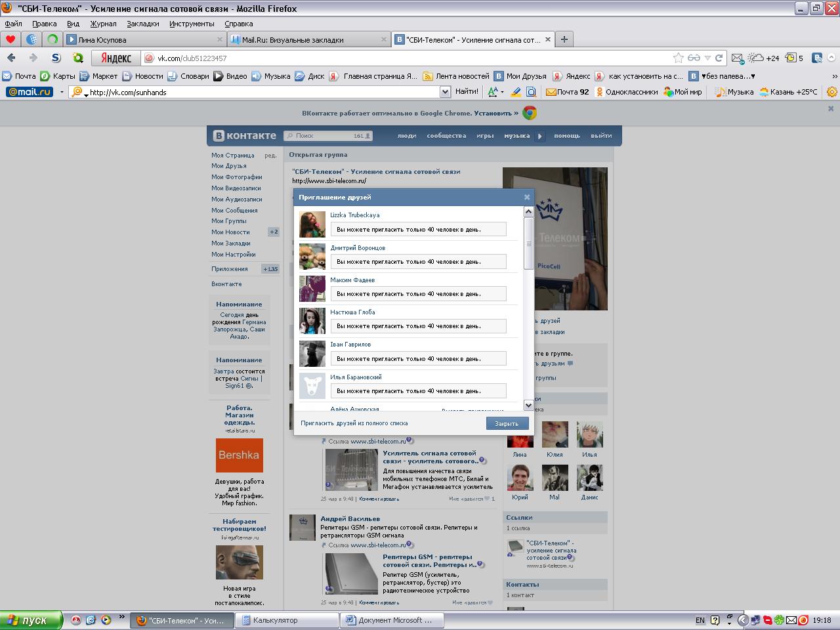Click the Казань +25°C weather widget

(789, 92)
